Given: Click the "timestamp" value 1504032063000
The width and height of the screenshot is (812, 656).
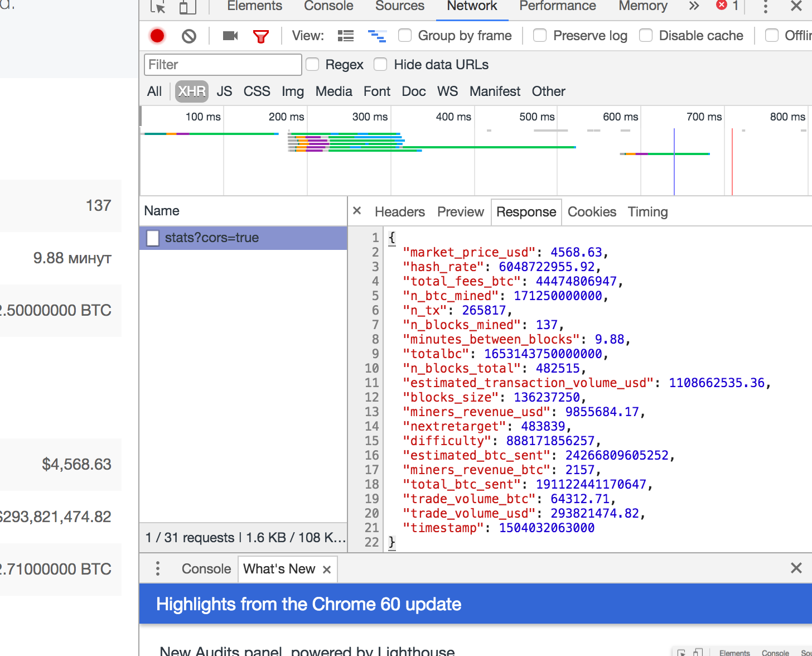Looking at the screenshot, I should 547,528.
